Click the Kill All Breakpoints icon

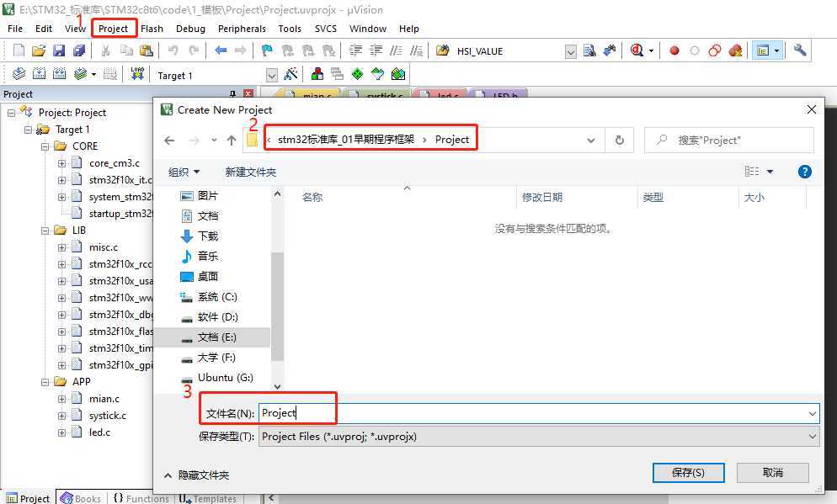tap(735, 50)
